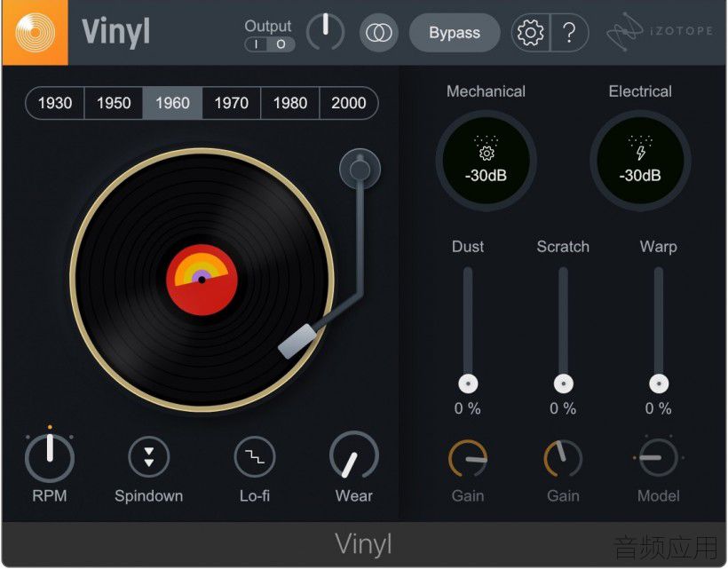Click the Scratch Gain knob
This screenshot has width=728, height=569.
[563, 459]
